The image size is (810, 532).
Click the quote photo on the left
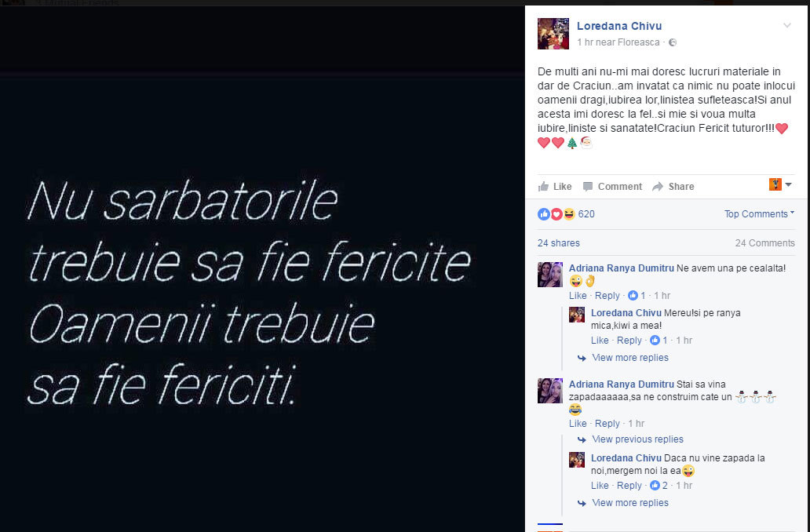pyautogui.click(x=262, y=268)
